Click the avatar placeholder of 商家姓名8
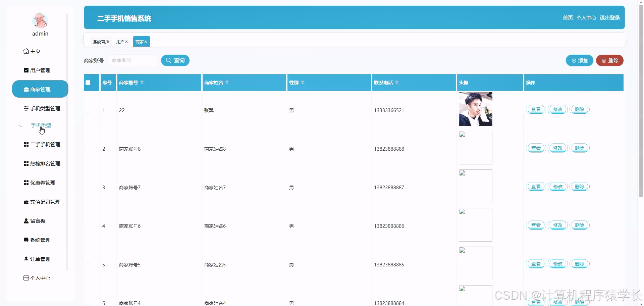The width and height of the screenshot is (644, 306). 476,148
